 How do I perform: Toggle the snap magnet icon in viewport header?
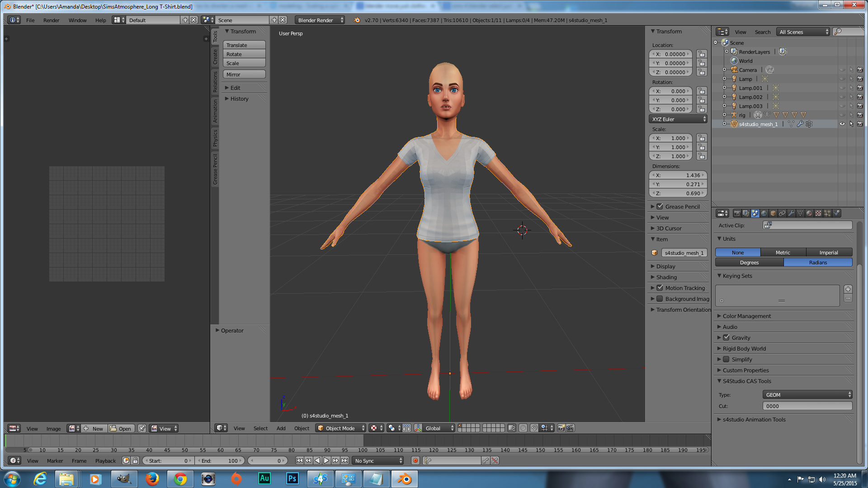point(534,428)
